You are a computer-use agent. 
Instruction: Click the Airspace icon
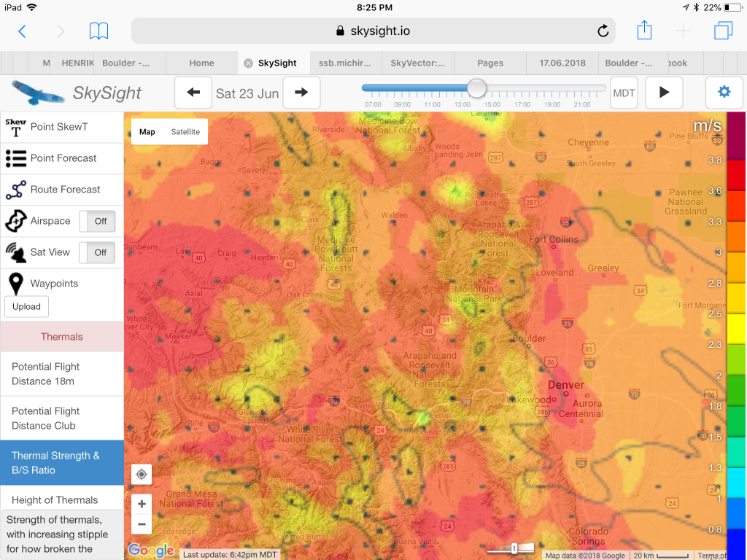click(16, 221)
